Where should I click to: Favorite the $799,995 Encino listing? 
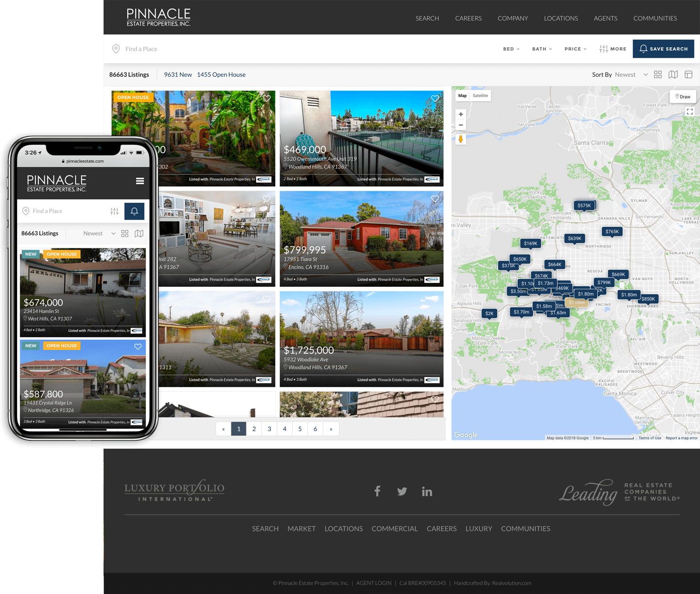[435, 199]
